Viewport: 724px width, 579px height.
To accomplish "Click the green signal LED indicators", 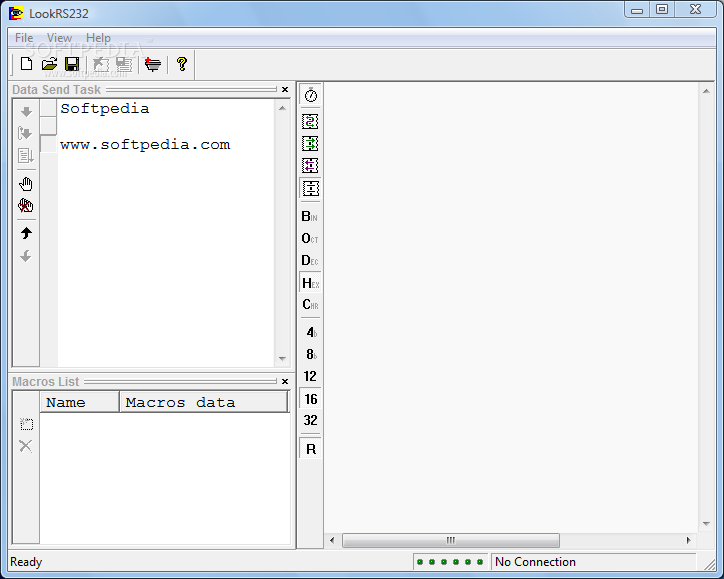I will point(450,562).
